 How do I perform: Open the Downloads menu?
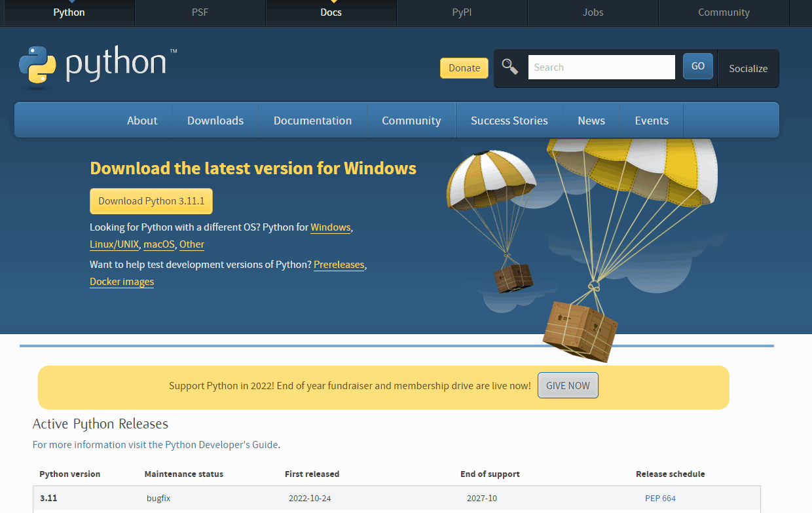pyautogui.click(x=215, y=121)
